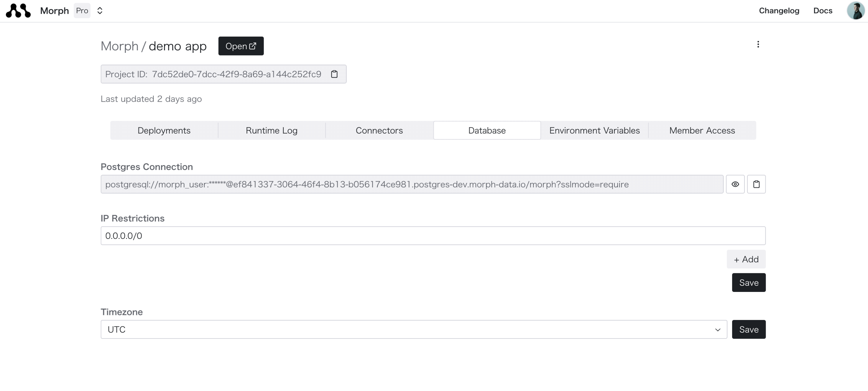868x391 pixels.
Task: Open the Environment Variables tab
Action: [594, 130]
